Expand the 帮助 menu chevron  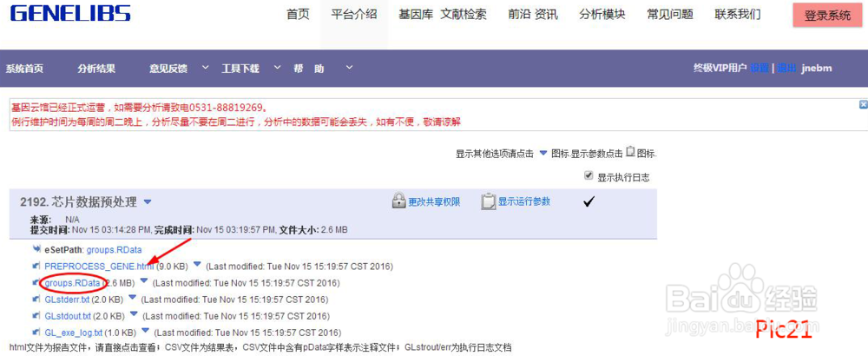click(x=349, y=68)
